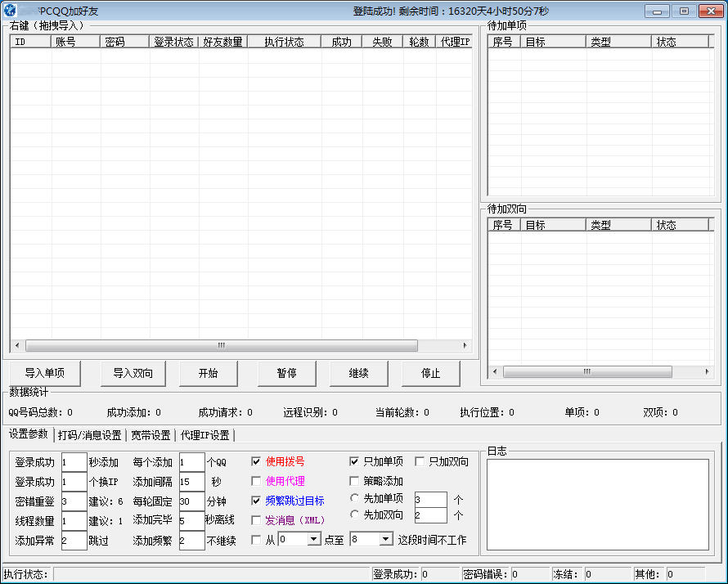728x584 pixels.
Task: Click the account list scroll-right arrow
Action: click(x=465, y=345)
